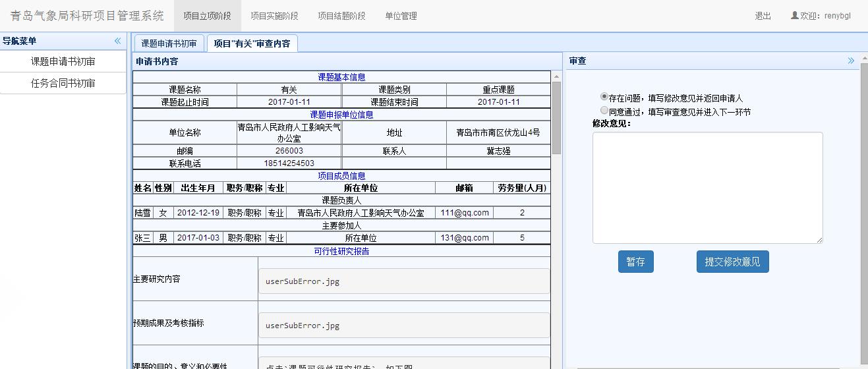Viewport: 868px width, 369px height.
Task: Click email cell 111@qq.com
Action: point(465,213)
